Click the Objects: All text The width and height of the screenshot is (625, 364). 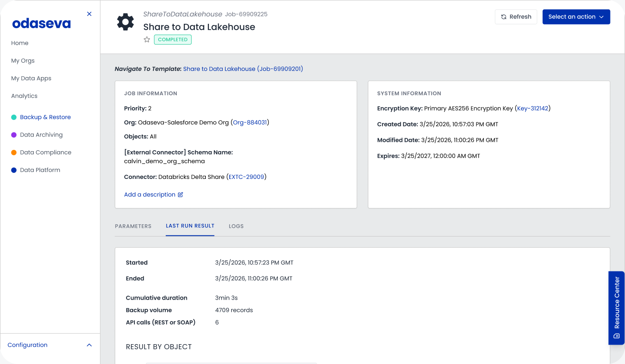point(141,137)
